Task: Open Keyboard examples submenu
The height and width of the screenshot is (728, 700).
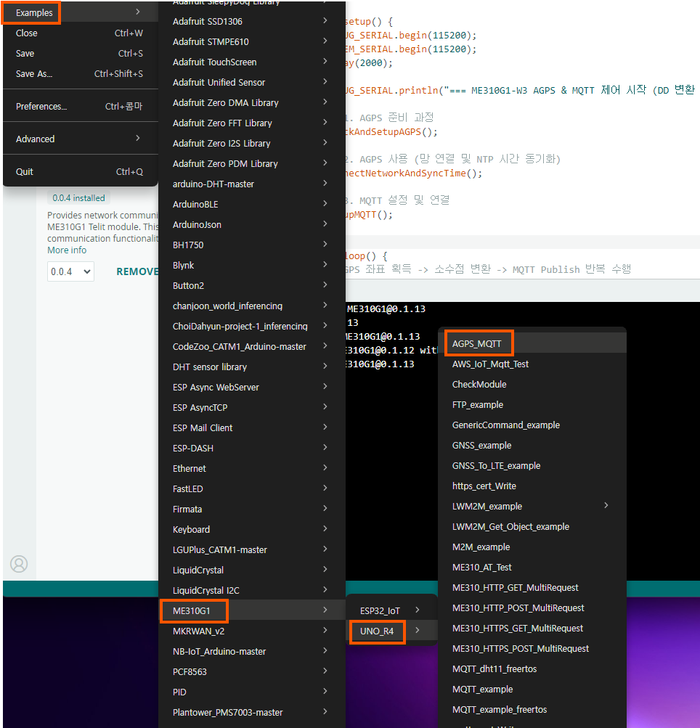Action: 252,530
